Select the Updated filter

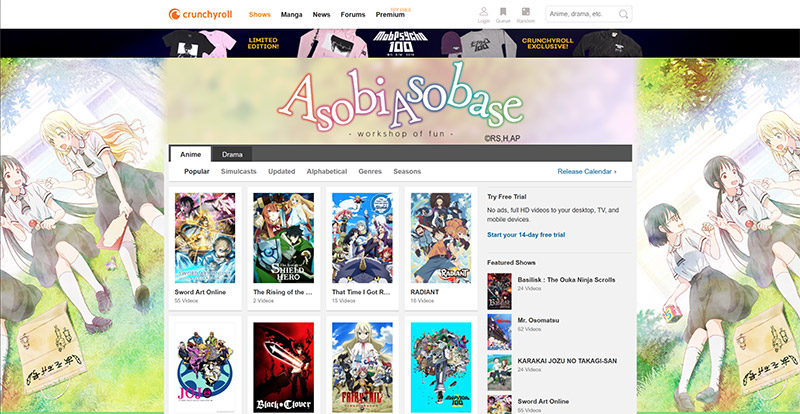282,172
